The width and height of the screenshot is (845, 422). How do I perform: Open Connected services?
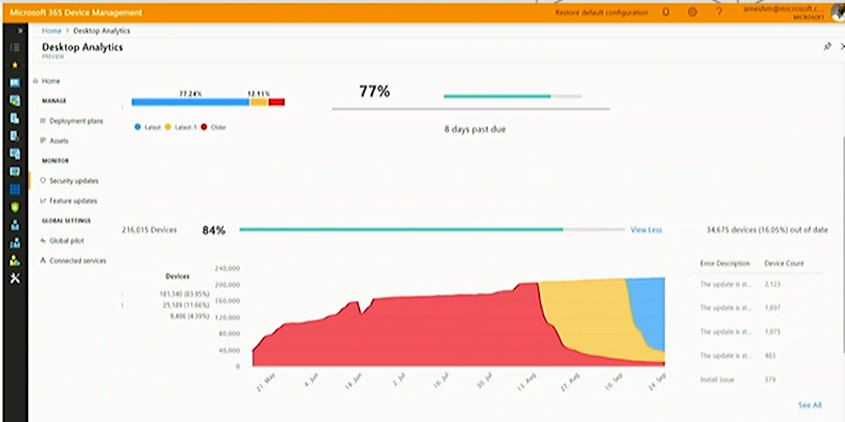[78, 261]
